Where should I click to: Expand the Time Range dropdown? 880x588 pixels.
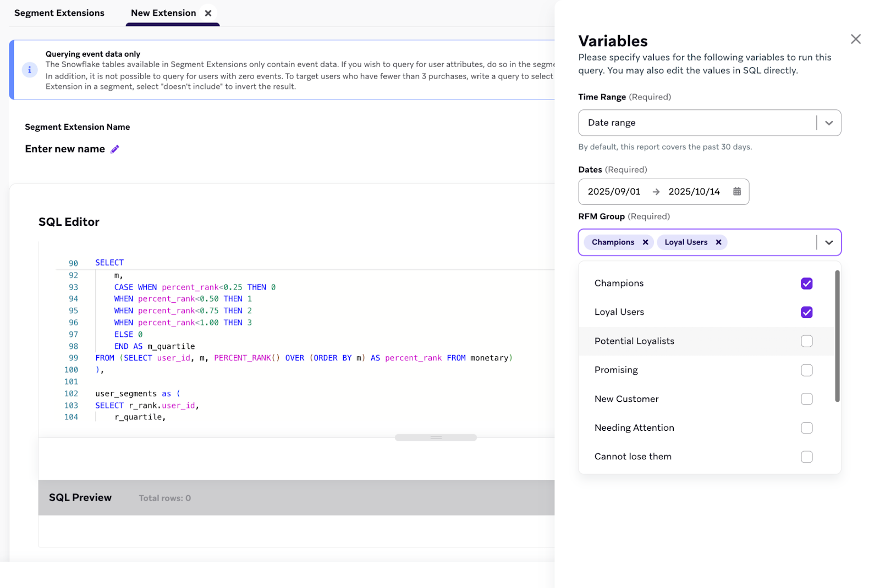828,123
